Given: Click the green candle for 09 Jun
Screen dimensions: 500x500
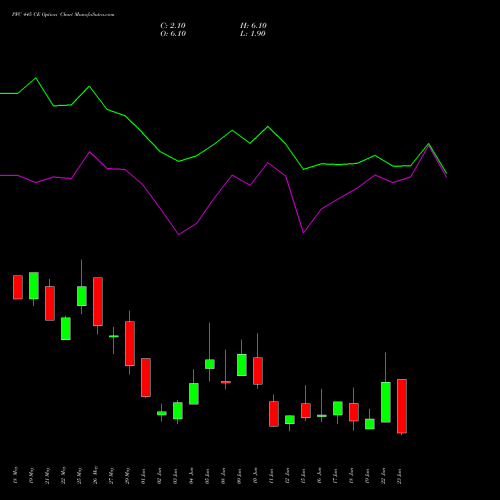Looking at the screenshot, I should (x=242, y=365).
